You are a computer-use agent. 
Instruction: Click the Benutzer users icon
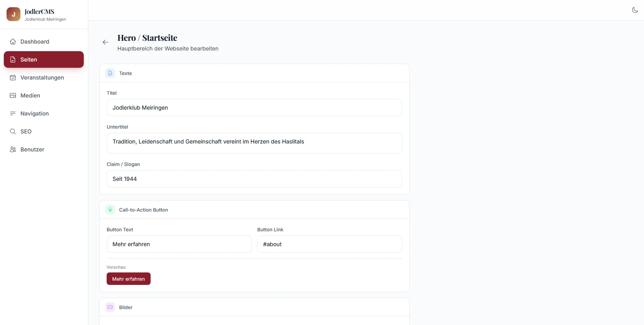[13, 149]
